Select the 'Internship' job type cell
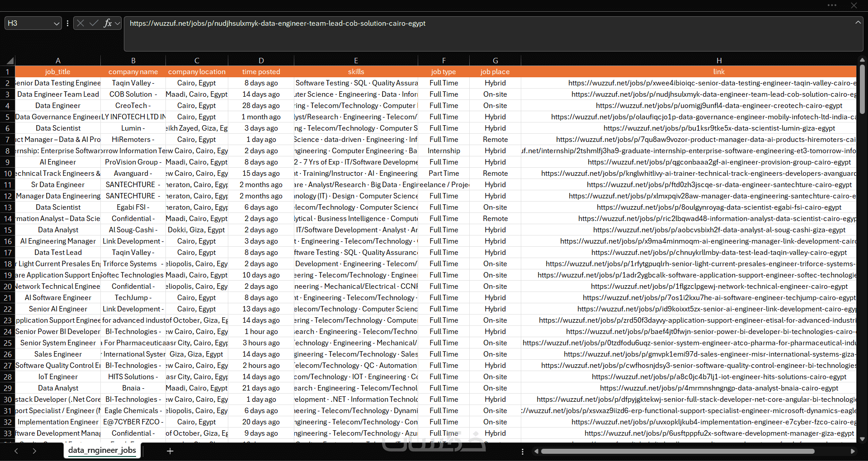868x461 pixels. click(x=443, y=151)
